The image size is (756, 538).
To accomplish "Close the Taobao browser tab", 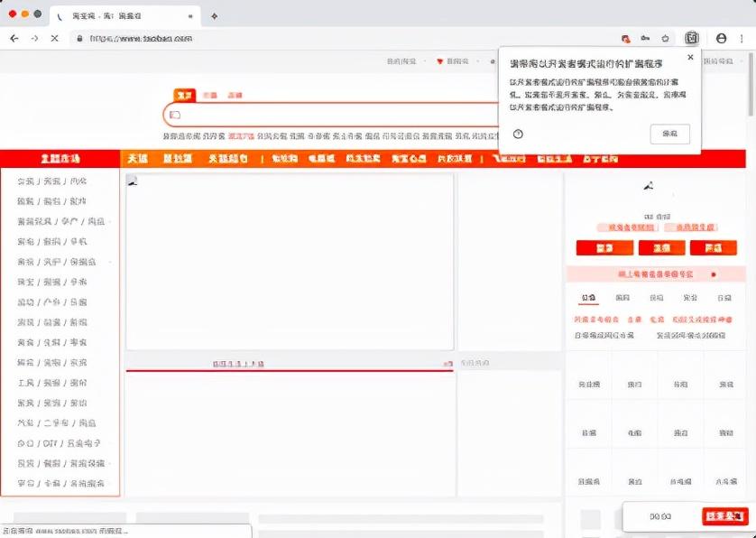I will (190, 16).
